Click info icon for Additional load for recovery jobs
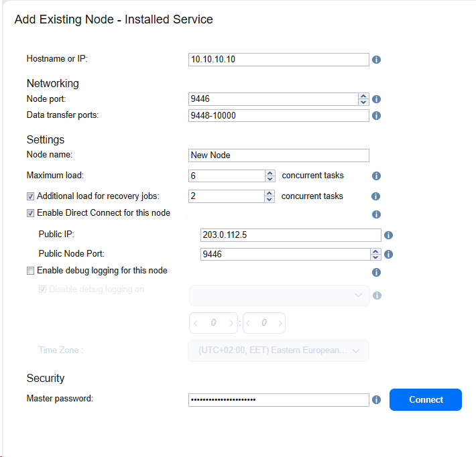The image size is (476, 457). pyautogui.click(x=375, y=196)
